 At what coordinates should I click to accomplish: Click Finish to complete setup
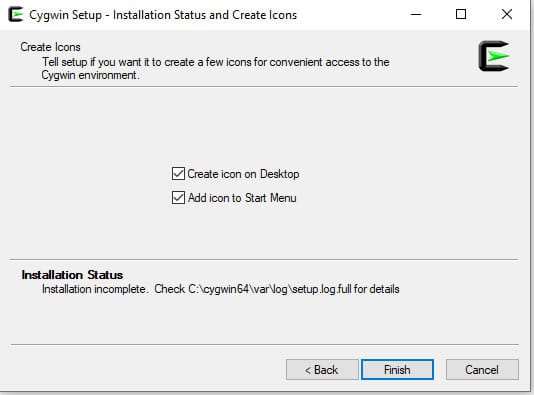(x=397, y=369)
